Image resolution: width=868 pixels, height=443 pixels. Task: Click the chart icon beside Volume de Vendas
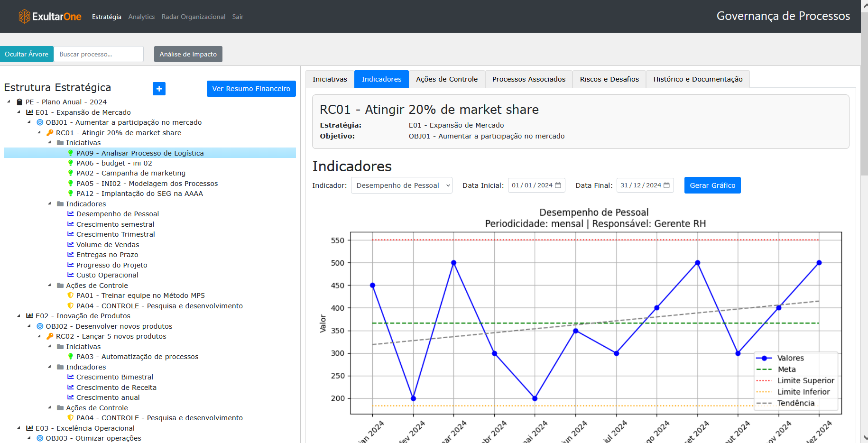[x=71, y=245]
